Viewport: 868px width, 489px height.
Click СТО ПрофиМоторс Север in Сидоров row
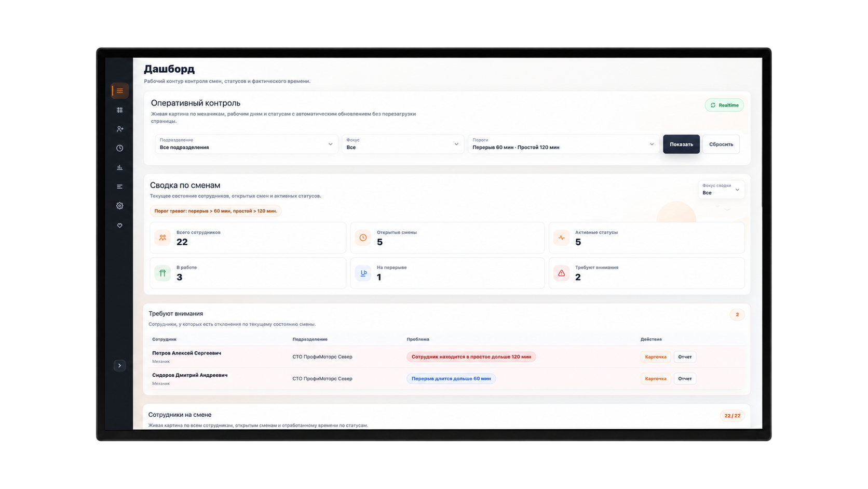pos(322,378)
